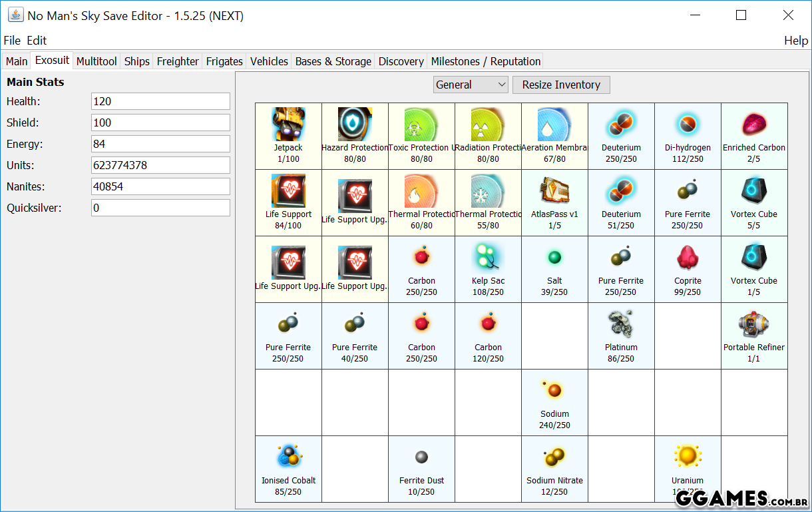
Task: Click the Resize Inventory button
Action: point(561,85)
